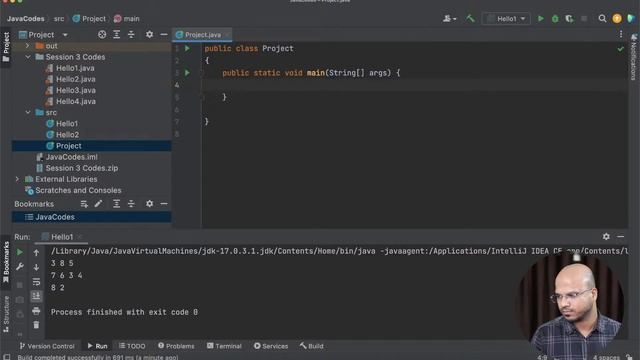This screenshot has height=360, width=640.
Task: Open the Hello1 run configuration dropdown
Action: (x=506, y=18)
